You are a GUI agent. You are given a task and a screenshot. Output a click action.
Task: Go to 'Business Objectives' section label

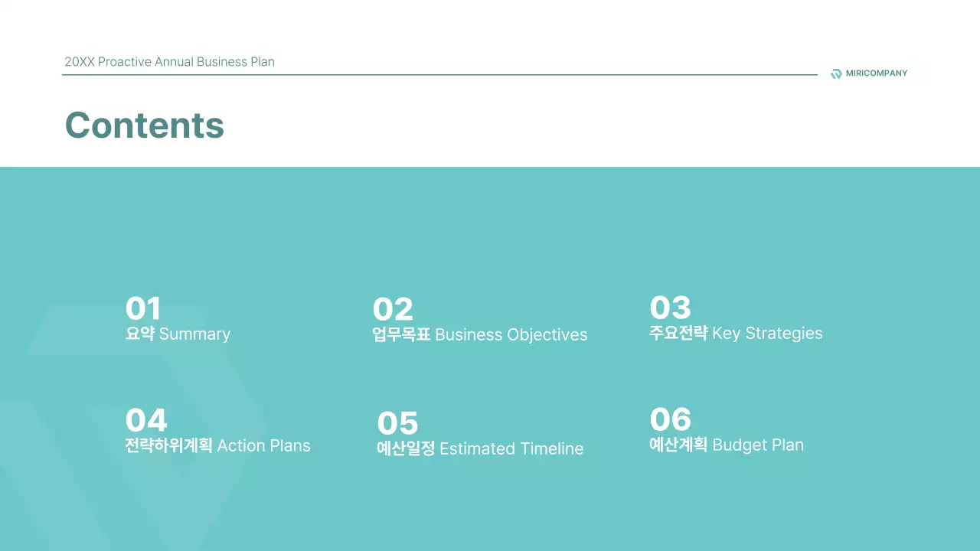tap(511, 335)
